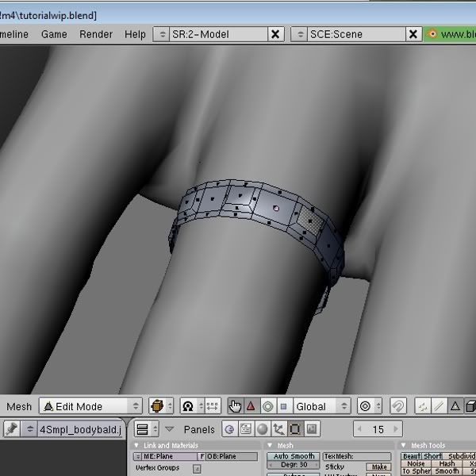The width and height of the screenshot is (476, 476).
Task: Toggle the F fake user button
Action: [x=202, y=456]
